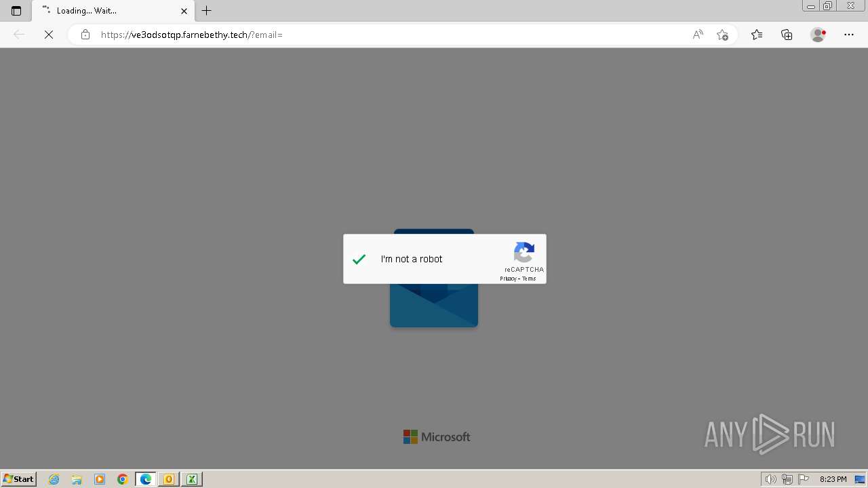Open Read aloud feature
The height and width of the screenshot is (488, 868).
(698, 35)
